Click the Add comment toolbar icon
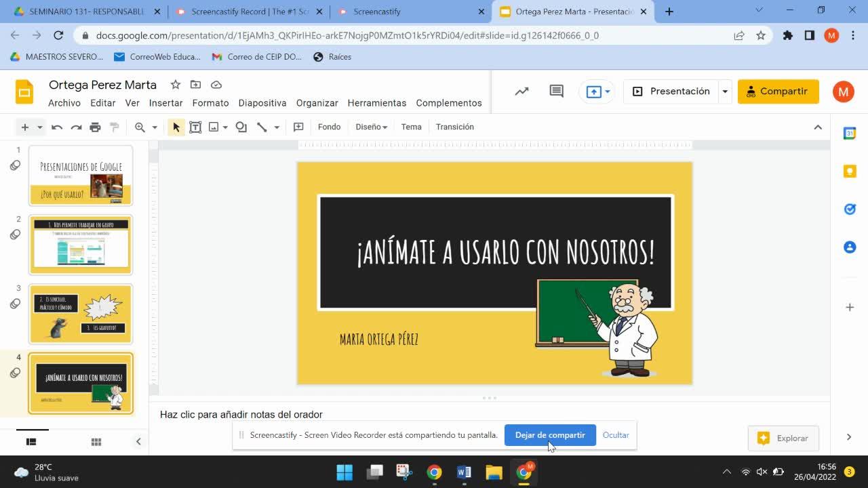This screenshot has width=868, height=488. [298, 127]
